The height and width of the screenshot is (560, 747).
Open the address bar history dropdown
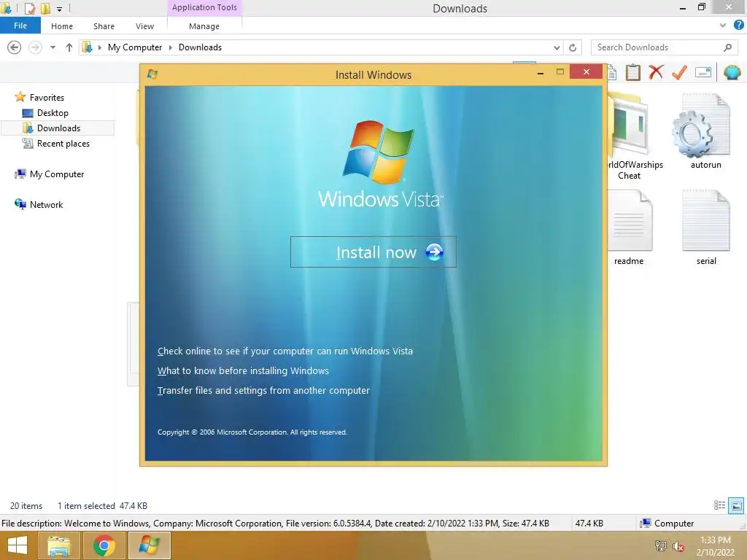pos(557,47)
